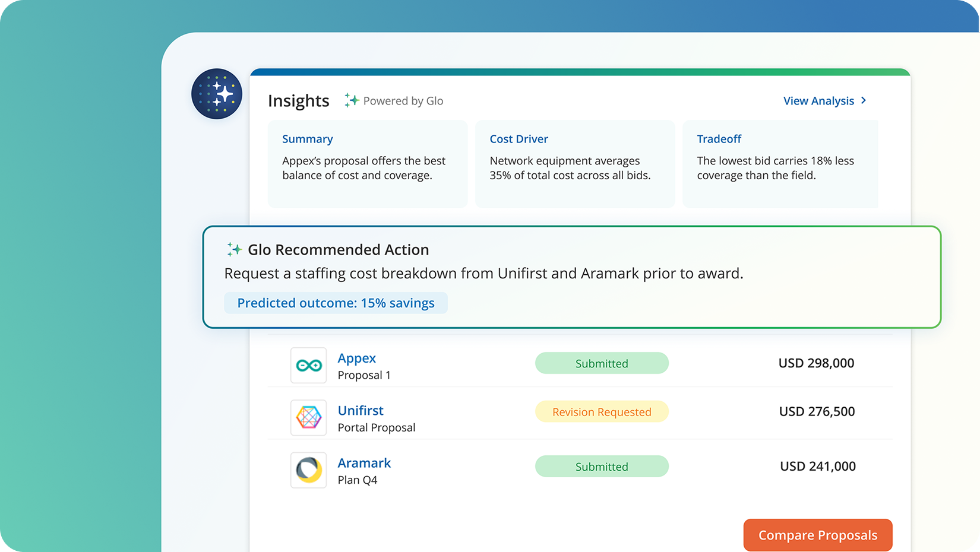The width and height of the screenshot is (980, 552).
Task: Select the Summary insight card heading
Action: [308, 139]
